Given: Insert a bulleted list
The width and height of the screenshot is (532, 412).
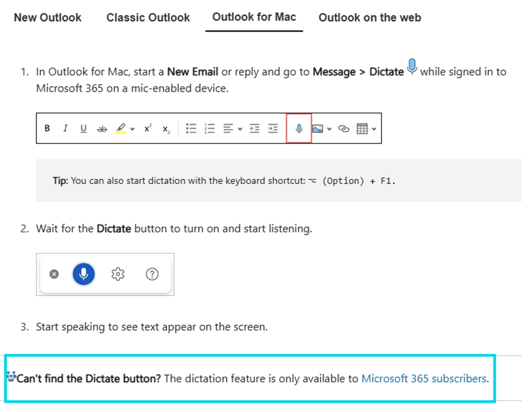Looking at the screenshot, I should pyautogui.click(x=191, y=128).
